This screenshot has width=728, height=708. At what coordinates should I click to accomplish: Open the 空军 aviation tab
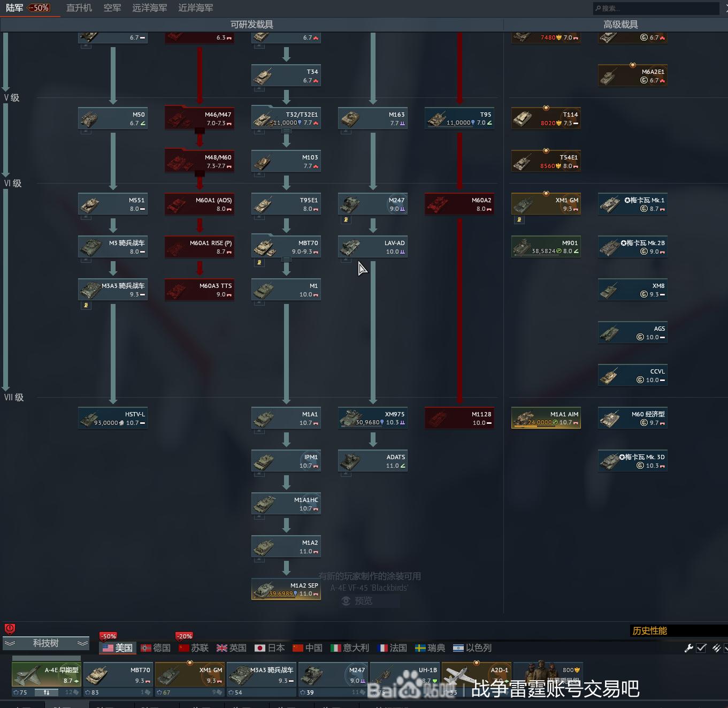click(x=112, y=8)
